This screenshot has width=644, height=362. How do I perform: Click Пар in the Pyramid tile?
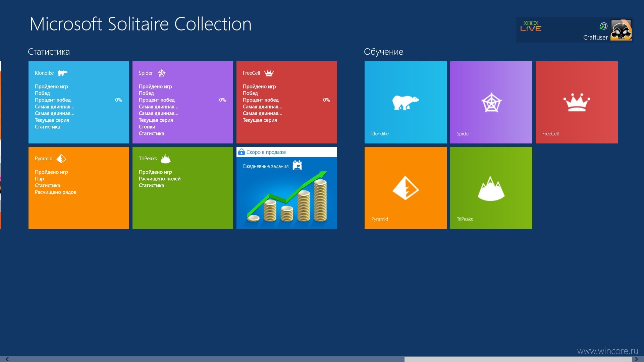pyautogui.click(x=40, y=179)
